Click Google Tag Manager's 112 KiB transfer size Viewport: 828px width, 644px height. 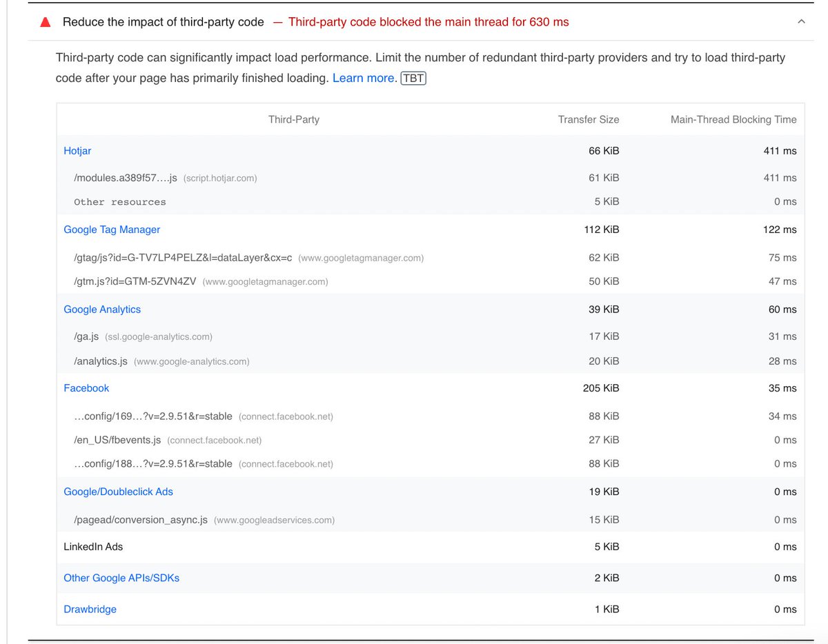602,230
